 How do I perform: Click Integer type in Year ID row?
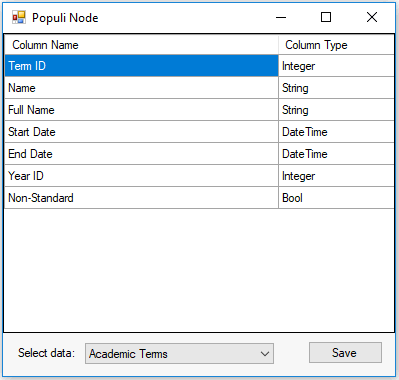tap(336, 176)
